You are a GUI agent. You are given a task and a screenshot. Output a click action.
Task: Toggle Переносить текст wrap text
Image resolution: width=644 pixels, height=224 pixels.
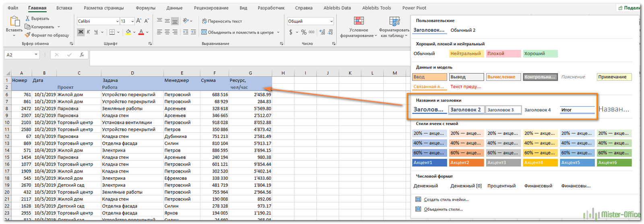222,21
